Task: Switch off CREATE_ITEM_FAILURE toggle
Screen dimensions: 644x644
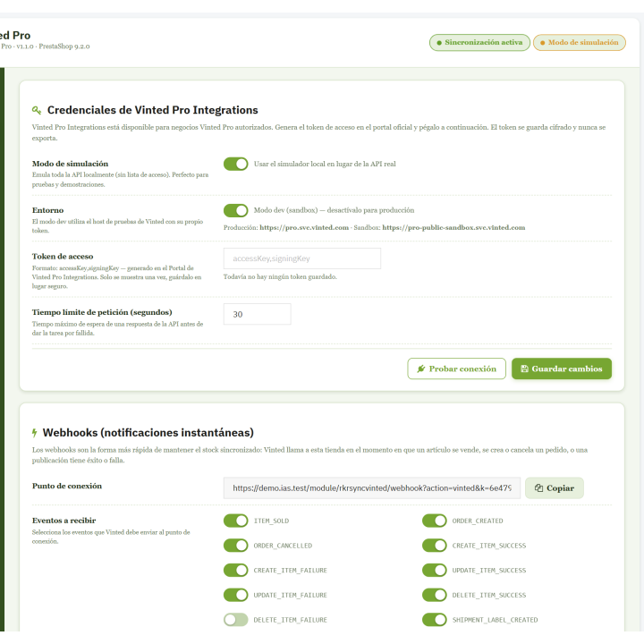Action: point(236,570)
